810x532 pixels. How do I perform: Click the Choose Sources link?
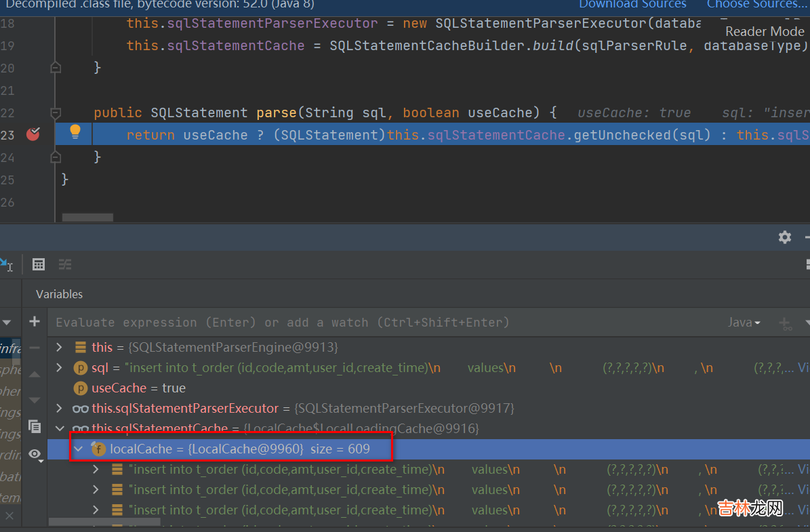(x=756, y=5)
